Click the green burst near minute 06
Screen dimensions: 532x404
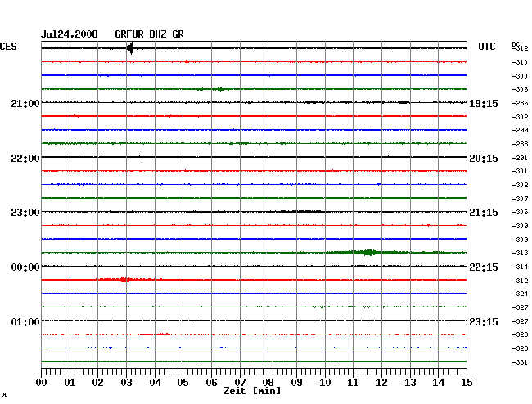coord(214,89)
